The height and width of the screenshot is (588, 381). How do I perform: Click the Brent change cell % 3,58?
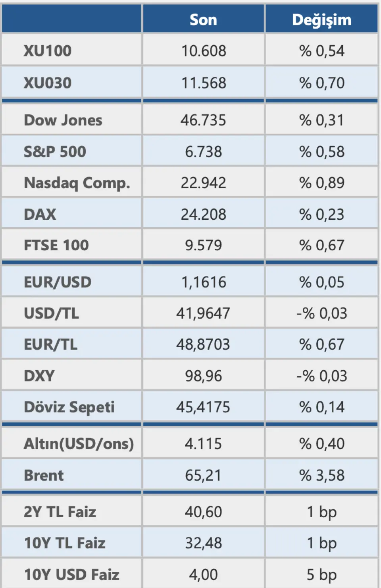pyautogui.click(x=321, y=476)
